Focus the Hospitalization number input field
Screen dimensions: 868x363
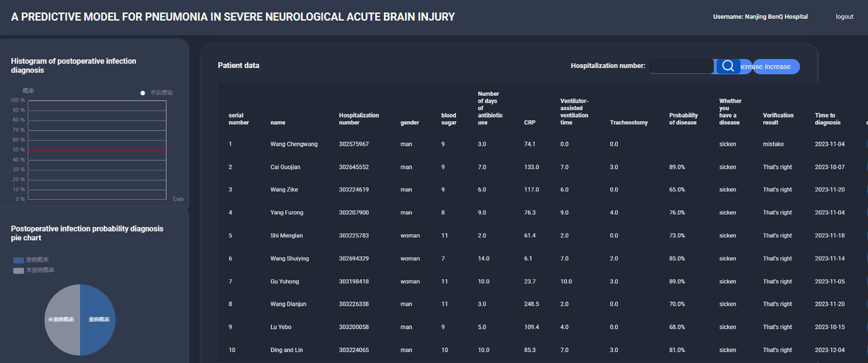point(681,66)
